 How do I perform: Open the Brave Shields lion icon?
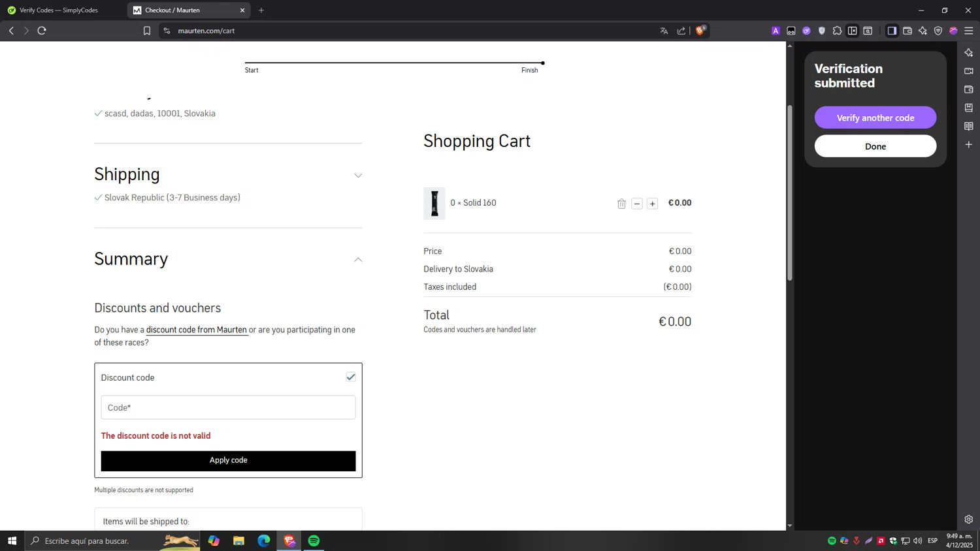pos(700,30)
